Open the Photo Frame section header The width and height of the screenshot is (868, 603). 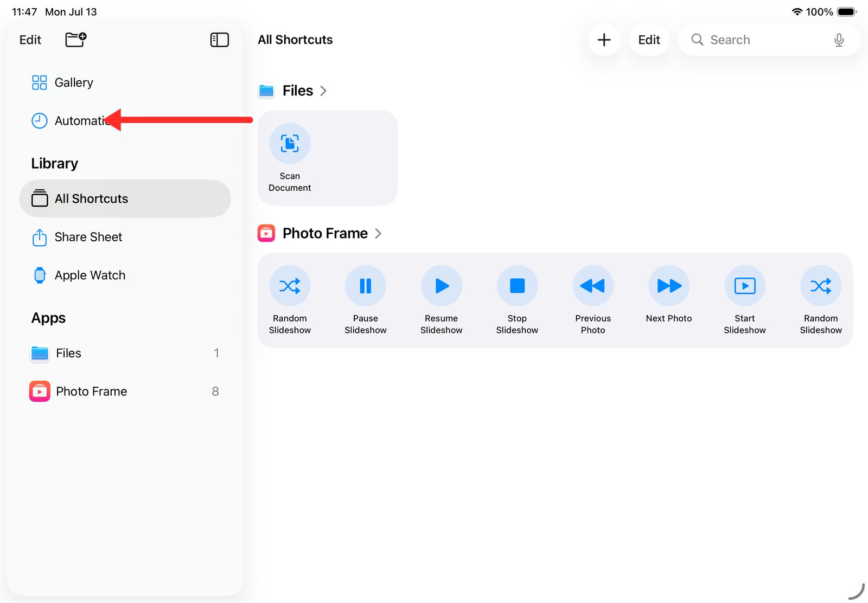click(x=320, y=233)
